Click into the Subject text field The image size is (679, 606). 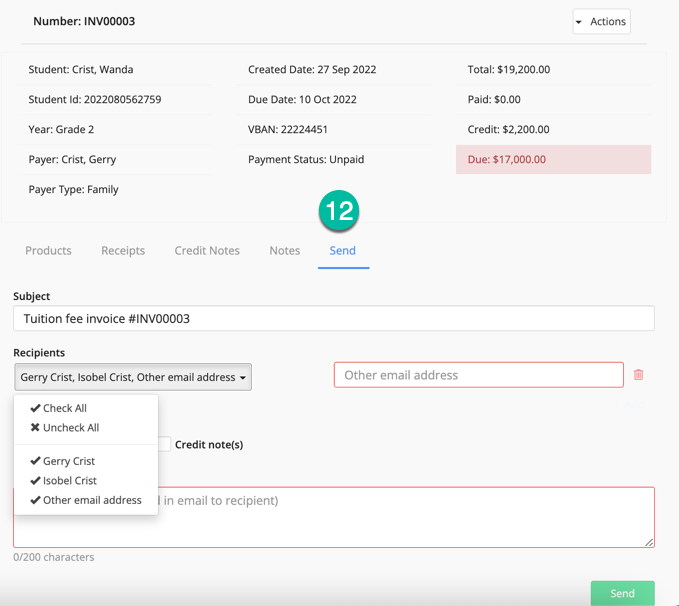point(333,319)
